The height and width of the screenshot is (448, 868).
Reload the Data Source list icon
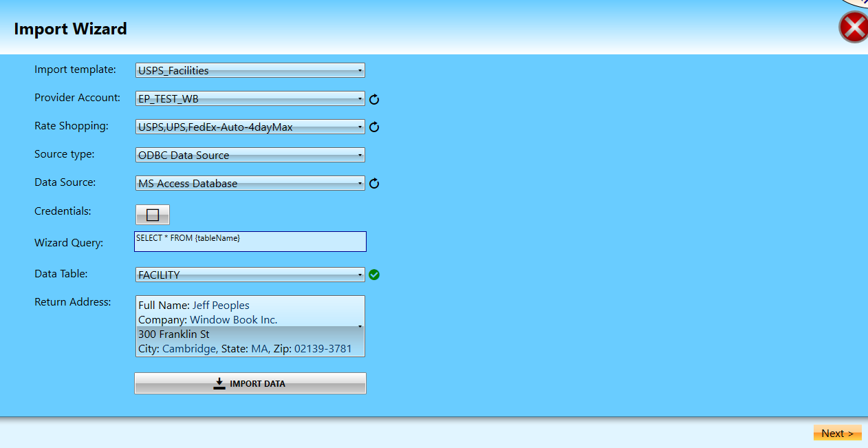(374, 184)
